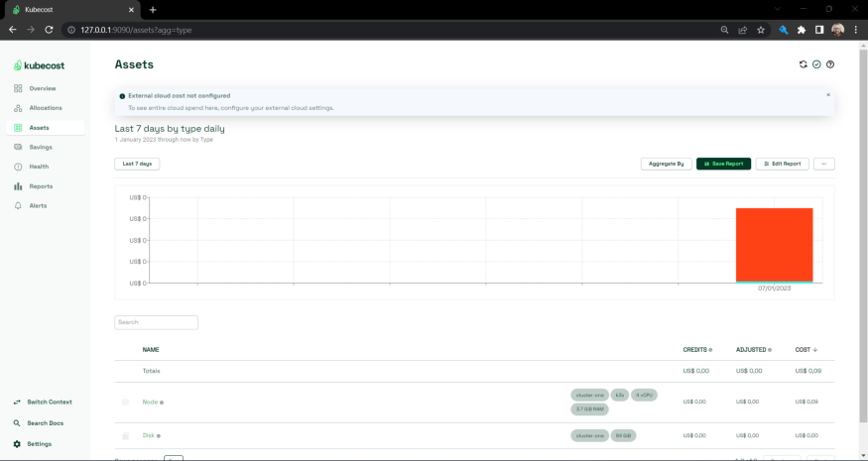Image resolution: width=868 pixels, height=461 pixels.
Task: Click the Allocations sidebar icon
Action: pyautogui.click(x=18, y=108)
